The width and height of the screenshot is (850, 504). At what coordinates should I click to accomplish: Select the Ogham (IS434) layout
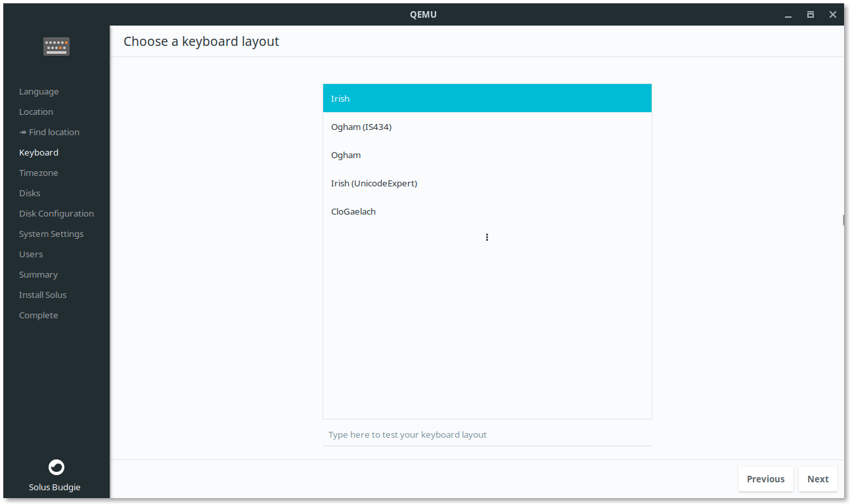487,127
